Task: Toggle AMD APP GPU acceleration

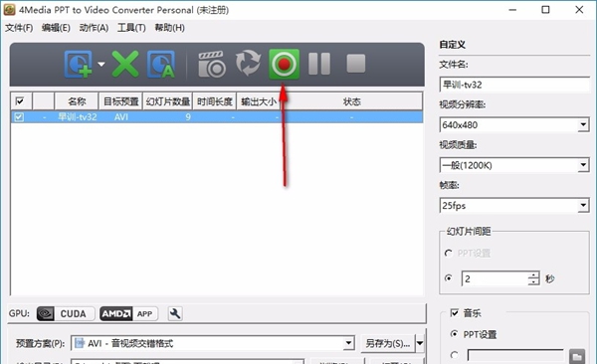Action: (128, 313)
